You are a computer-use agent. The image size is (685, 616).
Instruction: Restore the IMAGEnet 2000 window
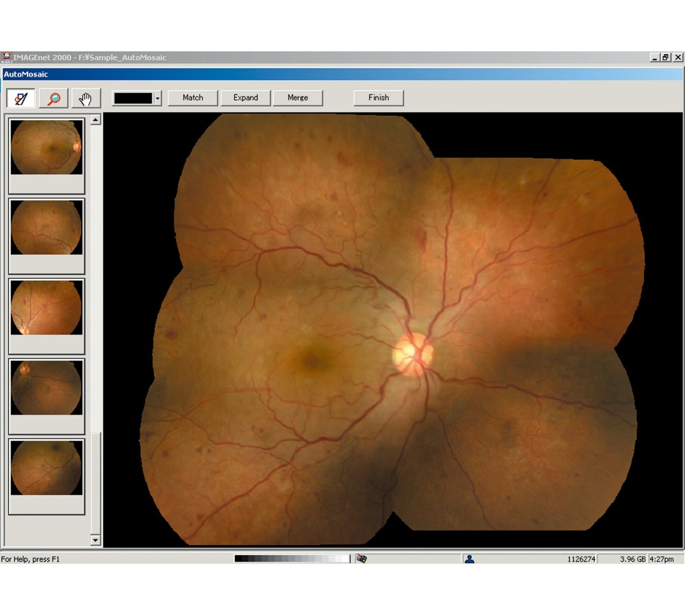tap(666, 57)
